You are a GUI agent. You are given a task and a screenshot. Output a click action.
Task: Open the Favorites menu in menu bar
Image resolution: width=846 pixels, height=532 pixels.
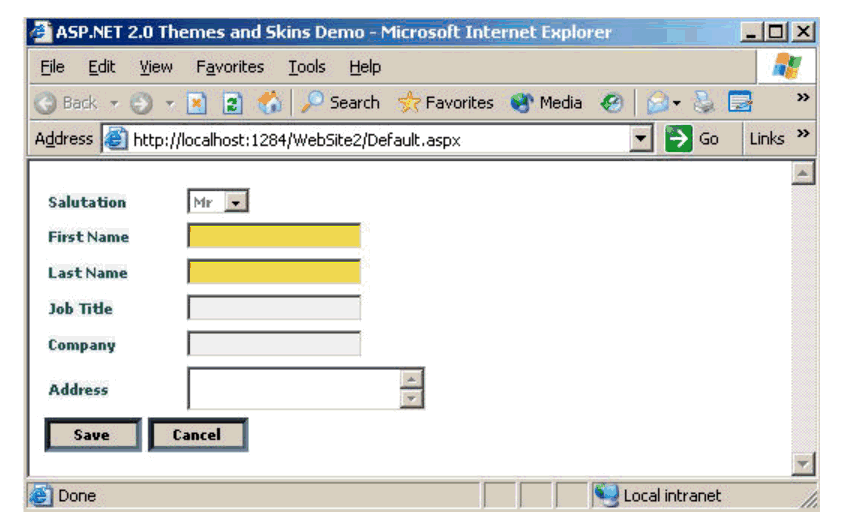[x=229, y=67]
